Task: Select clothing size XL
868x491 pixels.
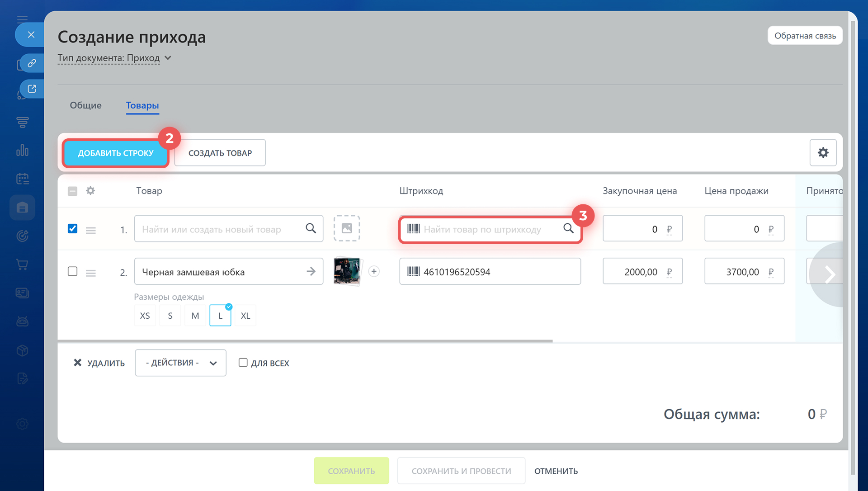Action: point(245,316)
